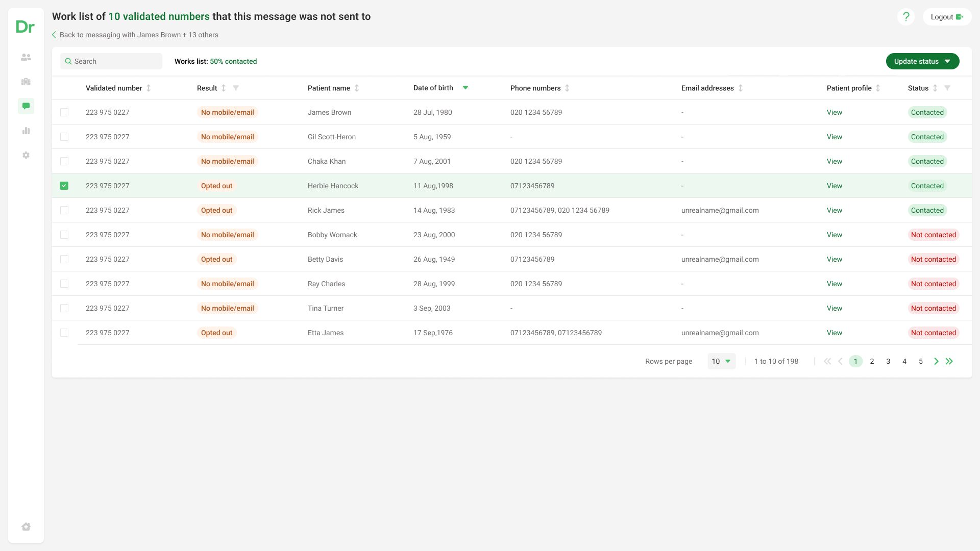This screenshot has width=980, height=551.
Task: Open the bar chart reports icon
Action: click(26, 131)
